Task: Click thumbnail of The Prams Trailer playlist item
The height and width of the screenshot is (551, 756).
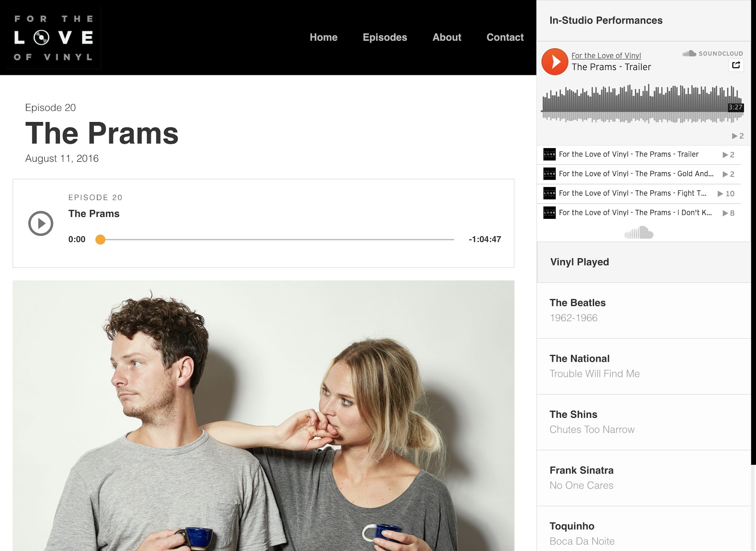Action: pyautogui.click(x=549, y=154)
